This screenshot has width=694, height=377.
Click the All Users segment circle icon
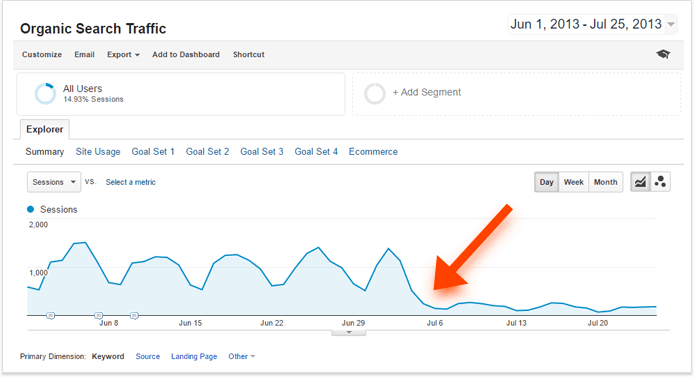(45, 93)
